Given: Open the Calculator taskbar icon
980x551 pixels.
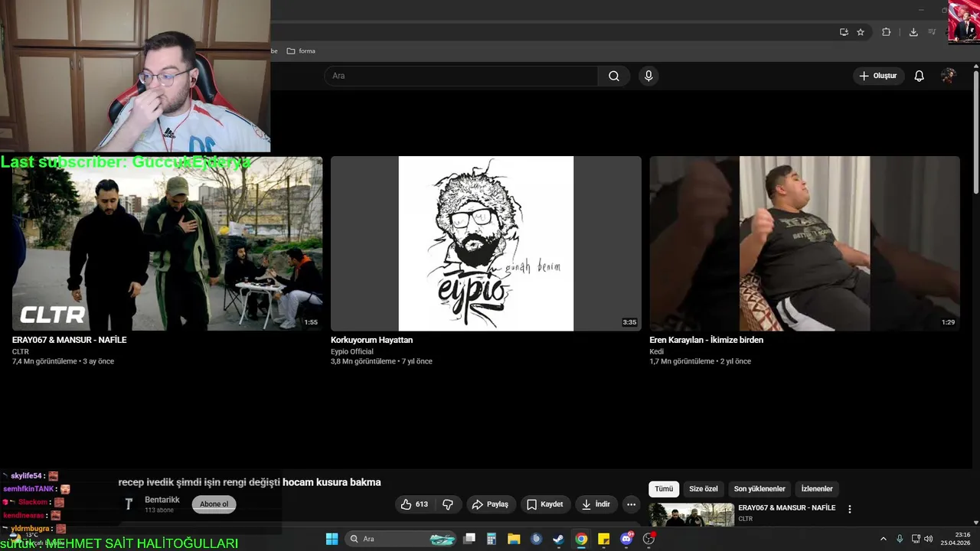Looking at the screenshot, I should pyautogui.click(x=492, y=539).
